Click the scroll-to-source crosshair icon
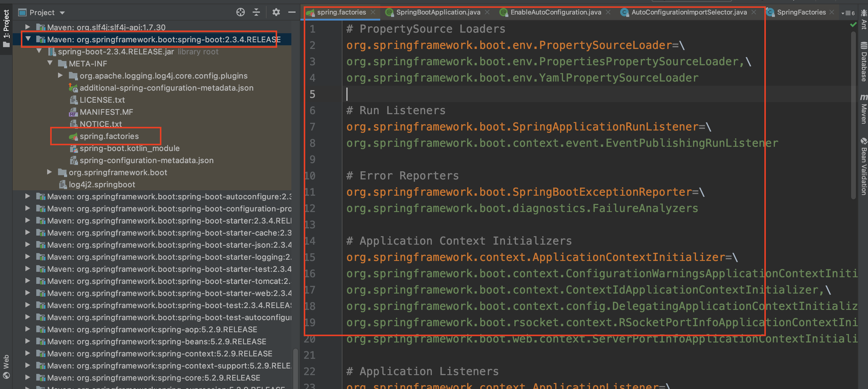Screen dimensions: 868x389 coord(241,12)
